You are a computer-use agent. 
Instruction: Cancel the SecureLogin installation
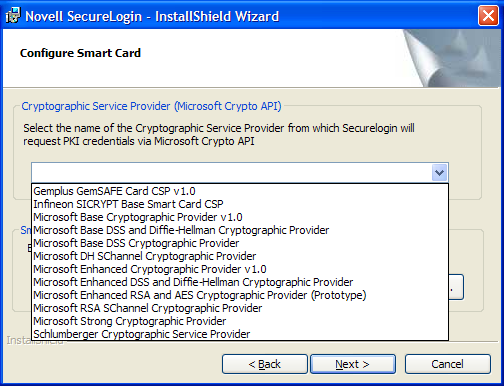pyautogui.click(x=447, y=364)
